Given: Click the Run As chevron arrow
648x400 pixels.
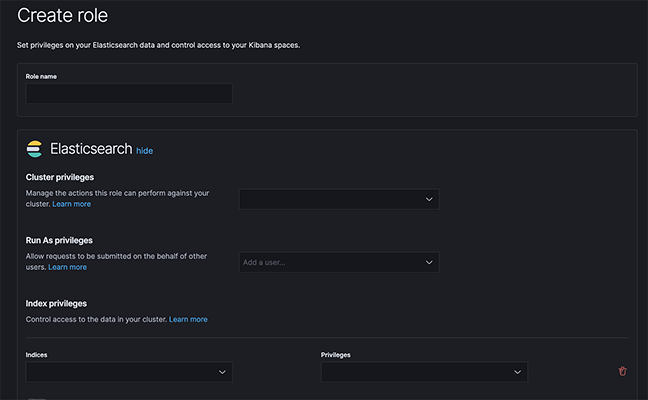Looking at the screenshot, I should (x=429, y=262).
